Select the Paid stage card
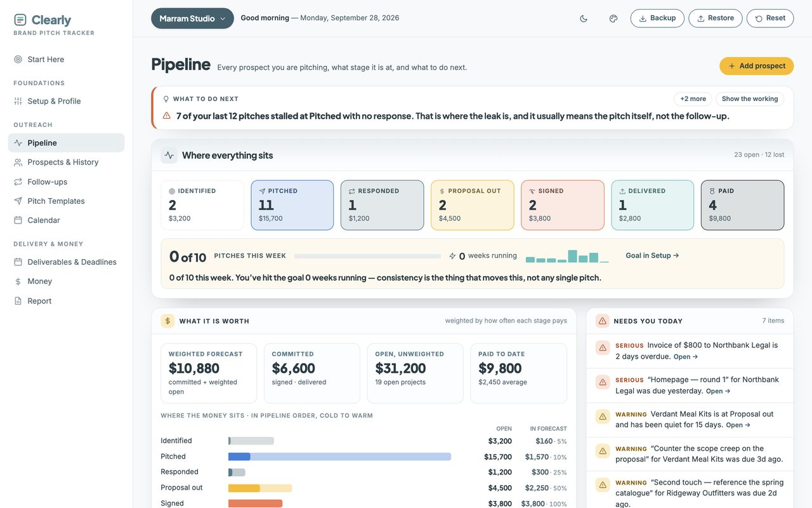Image resolution: width=812 pixels, height=508 pixels. (x=743, y=205)
